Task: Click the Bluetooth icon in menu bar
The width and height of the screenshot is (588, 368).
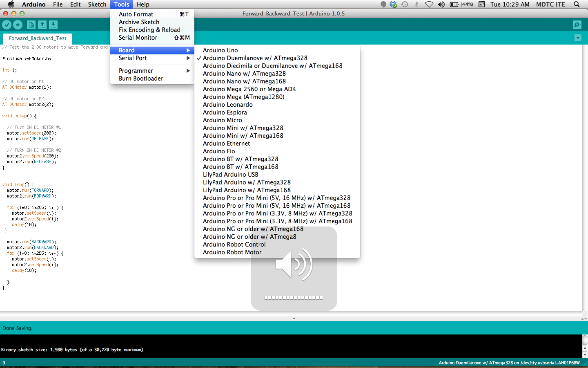Action: 417,4
